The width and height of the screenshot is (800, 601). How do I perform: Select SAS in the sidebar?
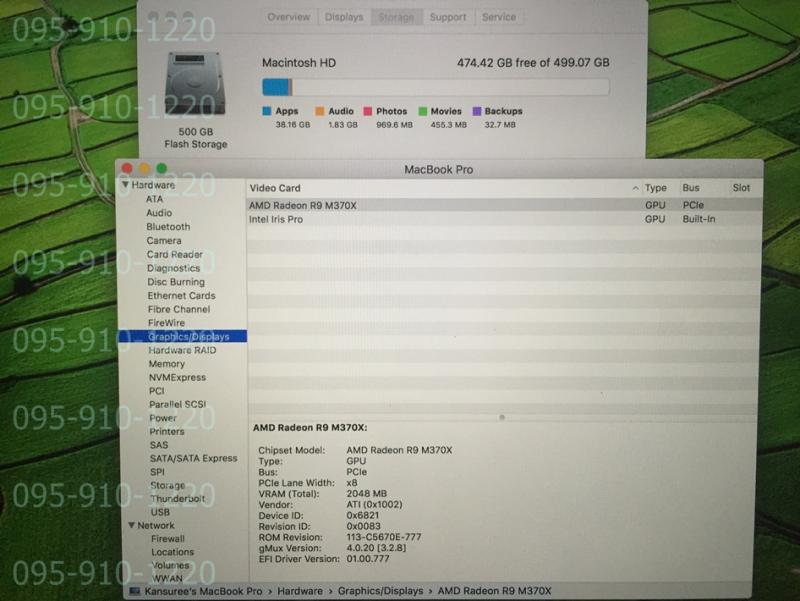[158, 445]
